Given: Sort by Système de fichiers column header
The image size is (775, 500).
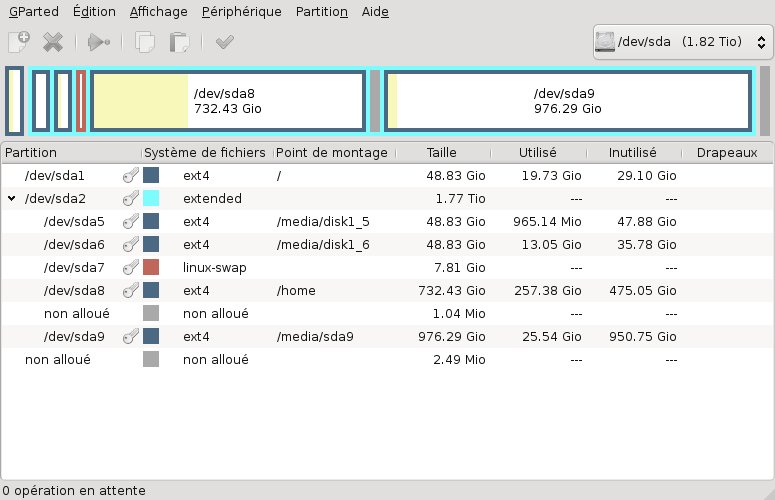Looking at the screenshot, I should click(x=207, y=153).
